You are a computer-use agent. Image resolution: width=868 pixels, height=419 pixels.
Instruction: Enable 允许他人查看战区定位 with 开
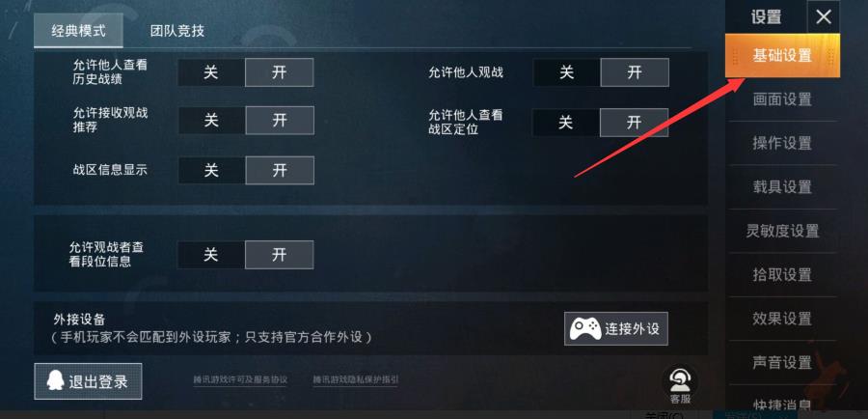pos(634,123)
